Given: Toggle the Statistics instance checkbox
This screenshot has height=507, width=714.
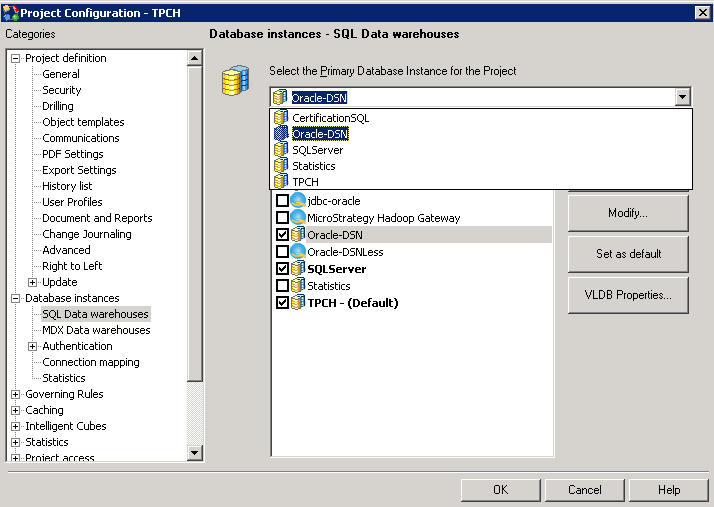Looking at the screenshot, I should 282,286.
